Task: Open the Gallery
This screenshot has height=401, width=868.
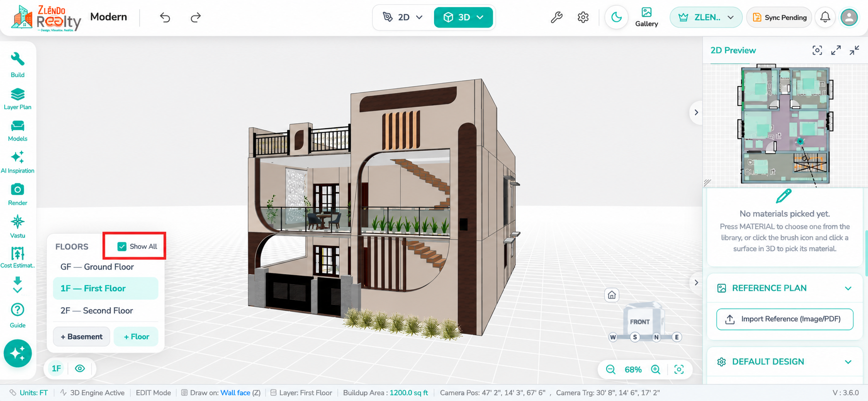Action: tap(647, 17)
